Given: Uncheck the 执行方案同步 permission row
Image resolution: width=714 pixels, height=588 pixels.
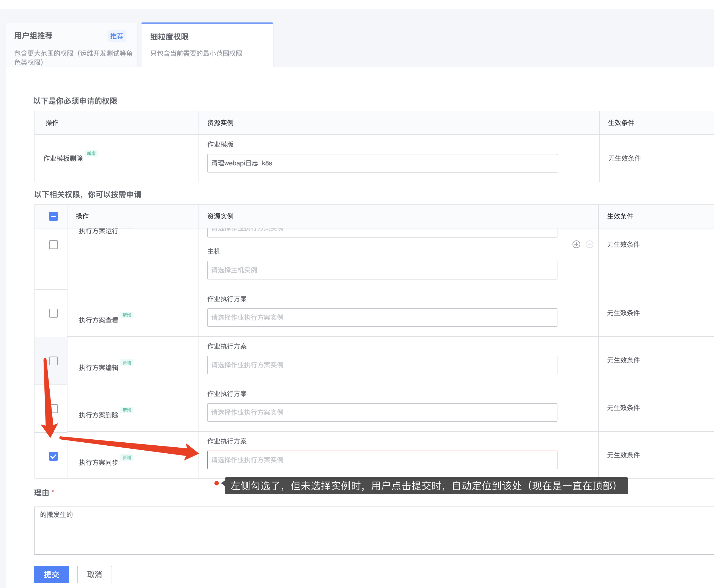Looking at the screenshot, I should click(53, 456).
